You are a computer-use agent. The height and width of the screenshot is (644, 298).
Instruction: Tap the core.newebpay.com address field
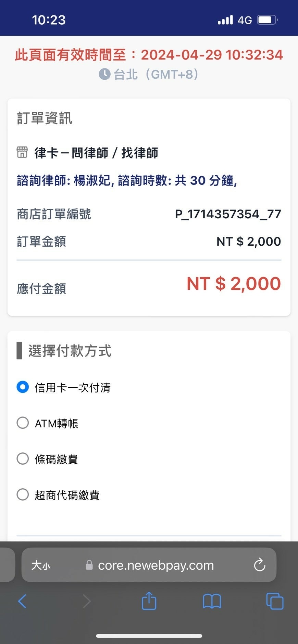(156, 565)
